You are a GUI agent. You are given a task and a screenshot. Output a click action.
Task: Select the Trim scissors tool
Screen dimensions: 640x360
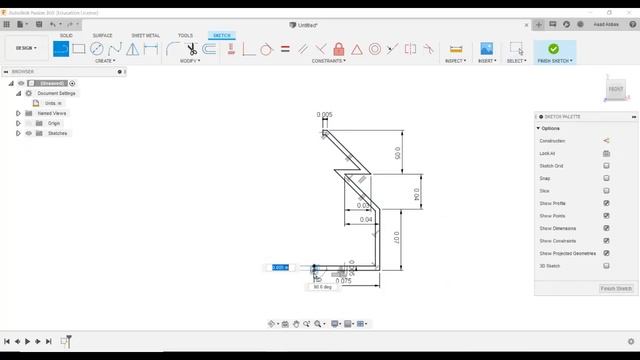(x=191, y=49)
